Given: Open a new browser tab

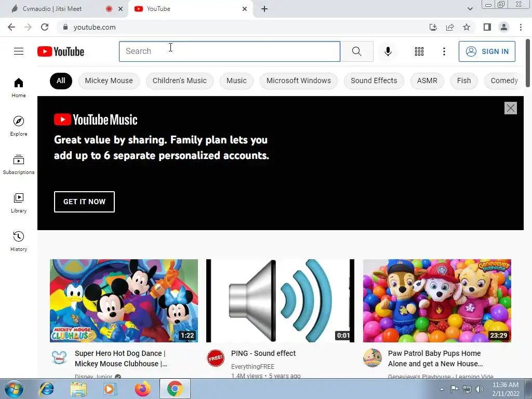Looking at the screenshot, I should (x=264, y=9).
